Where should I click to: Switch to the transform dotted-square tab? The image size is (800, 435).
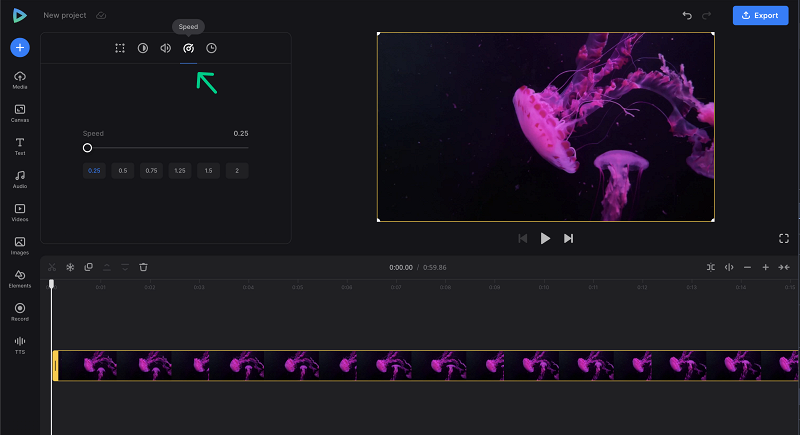coord(120,48)
